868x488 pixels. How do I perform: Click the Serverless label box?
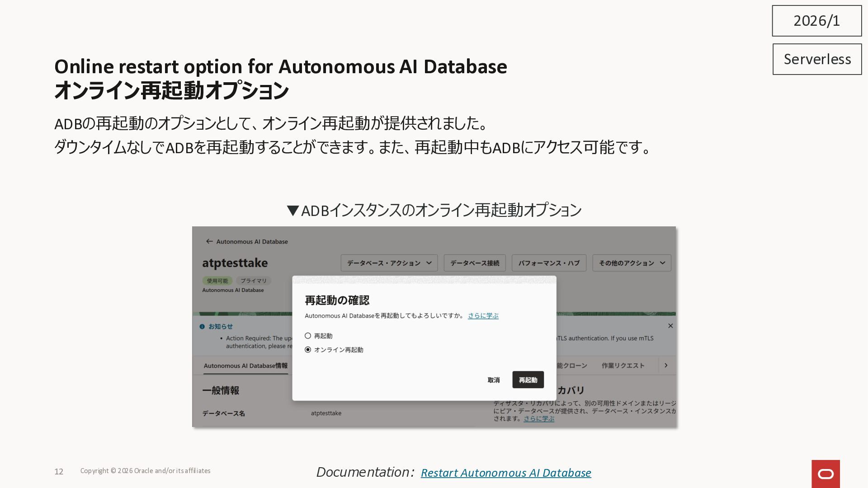817,59
